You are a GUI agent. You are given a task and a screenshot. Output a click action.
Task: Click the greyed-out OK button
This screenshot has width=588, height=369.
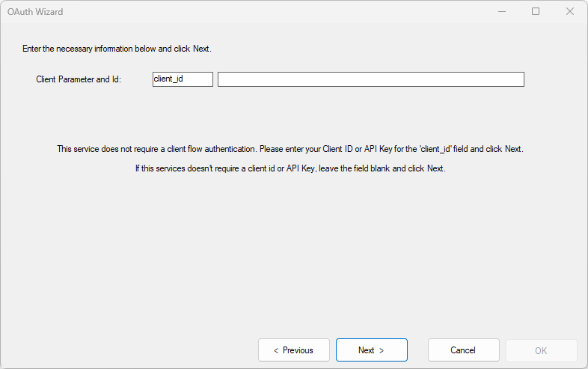[x=541, y=350]
